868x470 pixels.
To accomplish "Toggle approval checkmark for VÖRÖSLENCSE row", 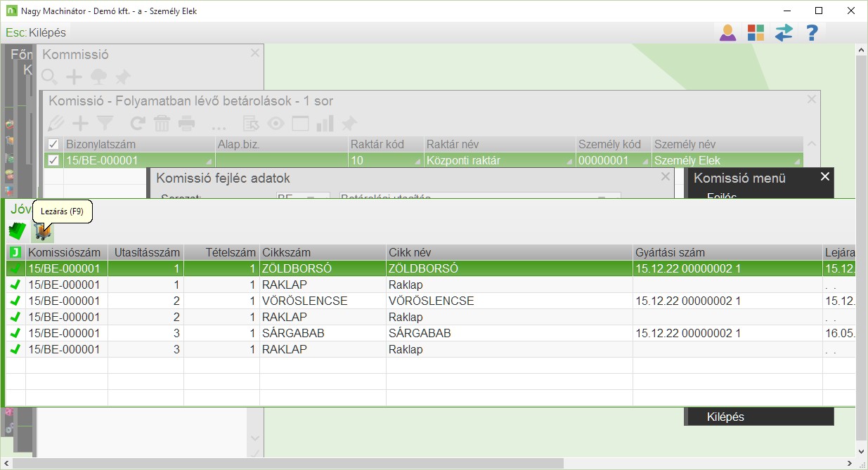I will tap(15, 301).
